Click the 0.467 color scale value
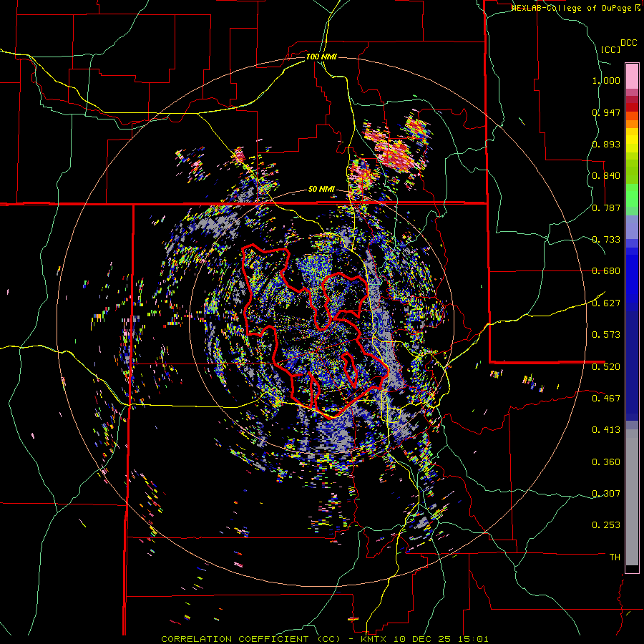Image resolution: width=644 pixels, height=644 pixels. pos(606,399)
